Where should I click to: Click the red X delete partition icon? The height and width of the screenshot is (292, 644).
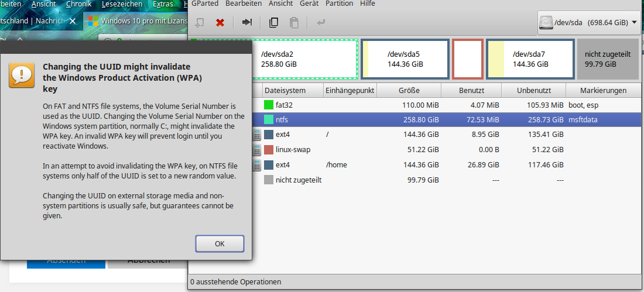(x=220, y=23)
